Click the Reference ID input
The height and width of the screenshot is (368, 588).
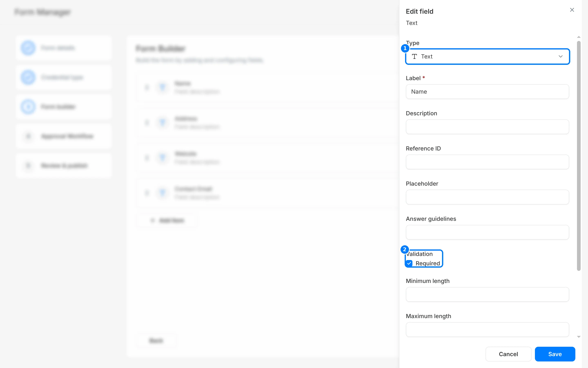point(487,162)
